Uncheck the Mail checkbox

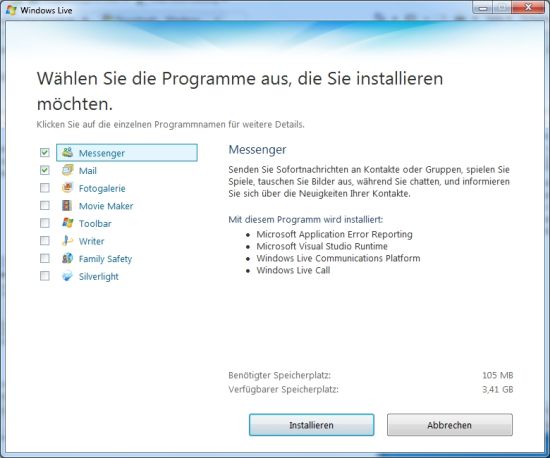pyautogui.click(x=45, y=170)
